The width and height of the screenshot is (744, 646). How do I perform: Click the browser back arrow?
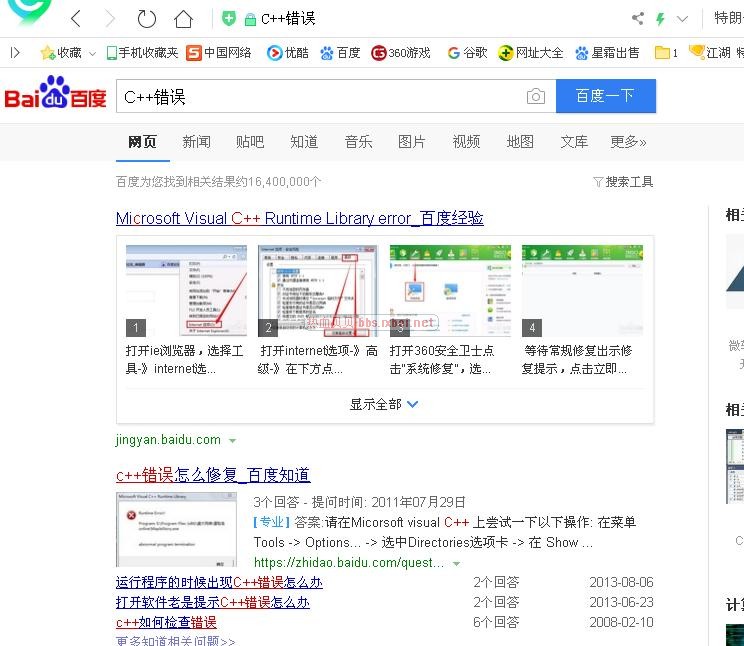(x=77, y=19)
